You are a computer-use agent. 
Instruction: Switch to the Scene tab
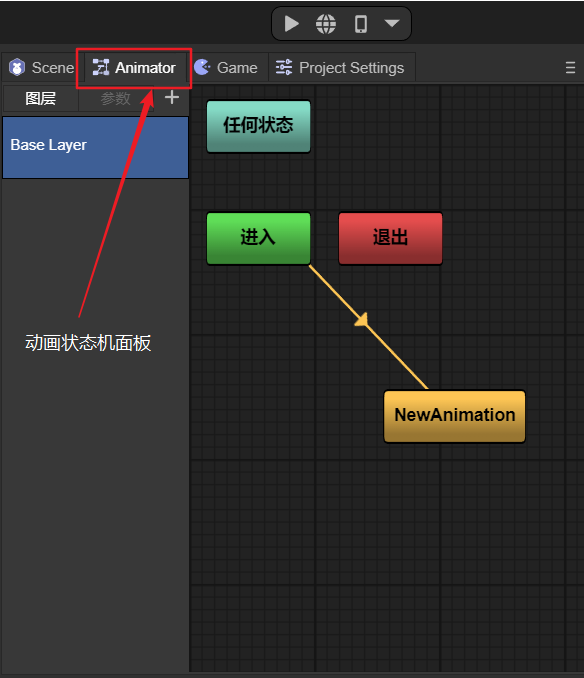41,68
